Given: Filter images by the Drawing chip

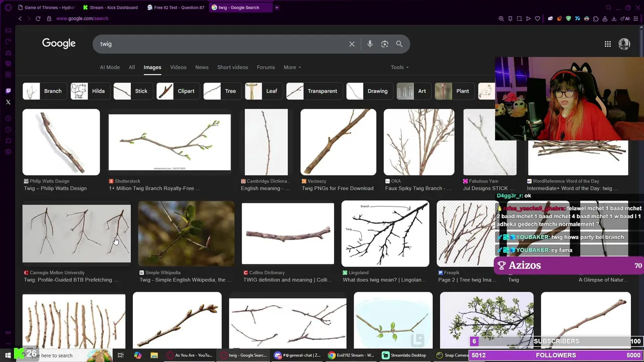Looking at the screenshot, I should point(369,91).
